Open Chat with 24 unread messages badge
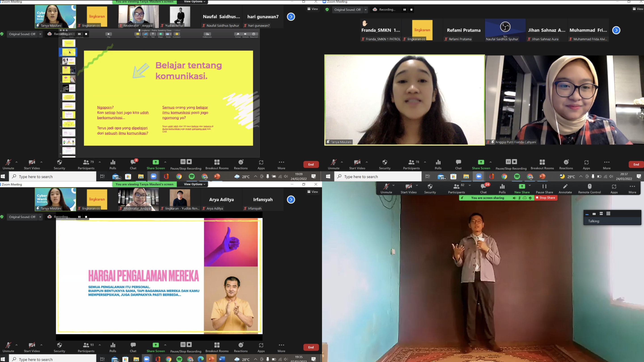Image resolution: width=644 pixels, height=362 pixels. pyautogui.click(x=483, y=189)
